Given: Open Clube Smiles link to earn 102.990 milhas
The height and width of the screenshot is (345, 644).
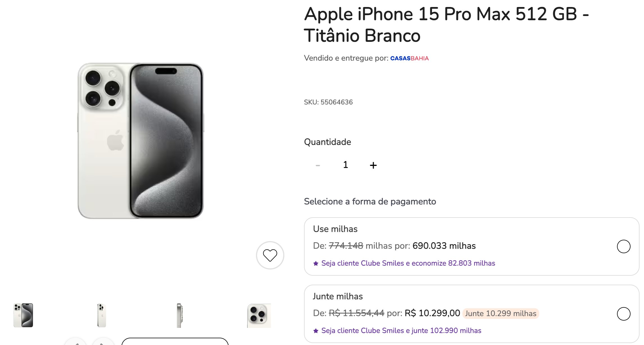Looking at the screenshot, I should point(401,331).
